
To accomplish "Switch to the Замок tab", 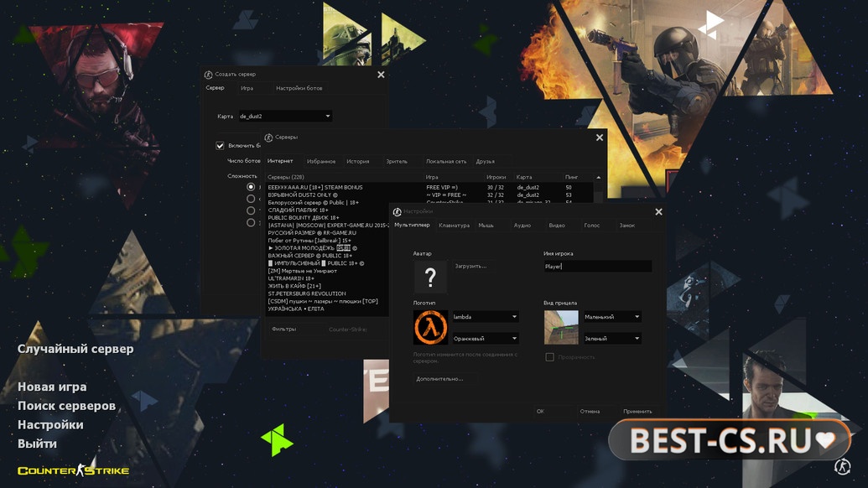I will pos(627,226).
